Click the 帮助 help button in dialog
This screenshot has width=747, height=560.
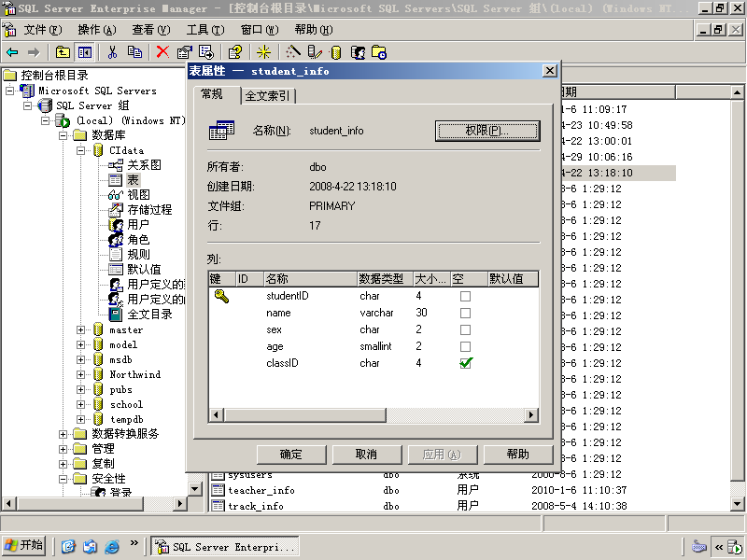click(518, 455)
